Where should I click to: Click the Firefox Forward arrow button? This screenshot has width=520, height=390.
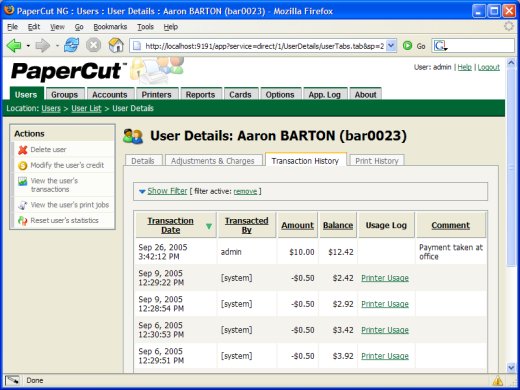click(43, 45)
